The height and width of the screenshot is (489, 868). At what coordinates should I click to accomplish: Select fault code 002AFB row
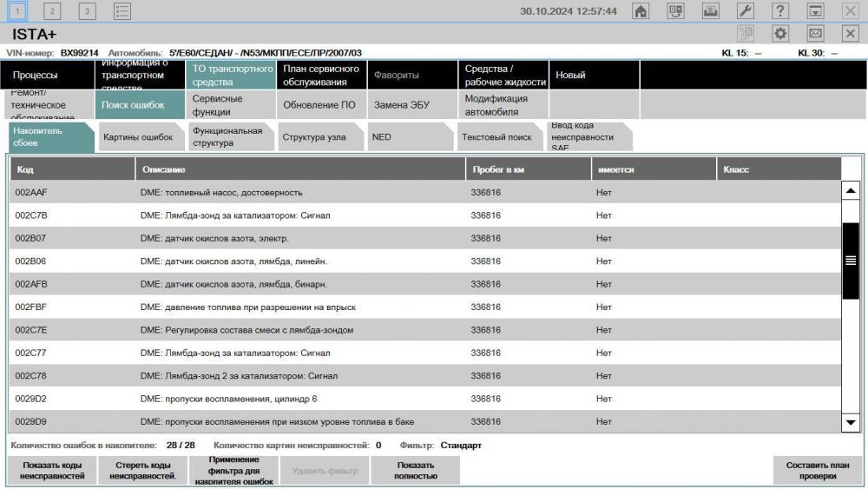click(x=424, y=284)
